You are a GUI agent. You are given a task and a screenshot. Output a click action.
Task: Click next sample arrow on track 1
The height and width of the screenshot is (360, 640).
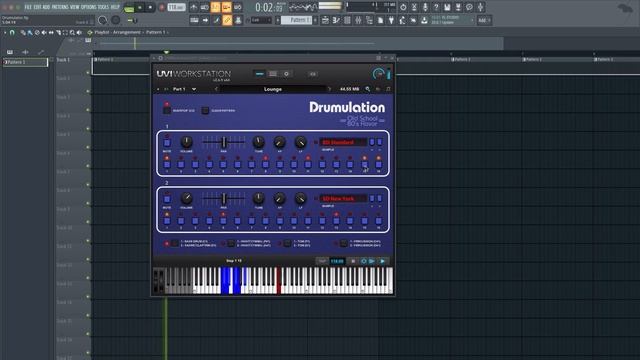[380, 142]
